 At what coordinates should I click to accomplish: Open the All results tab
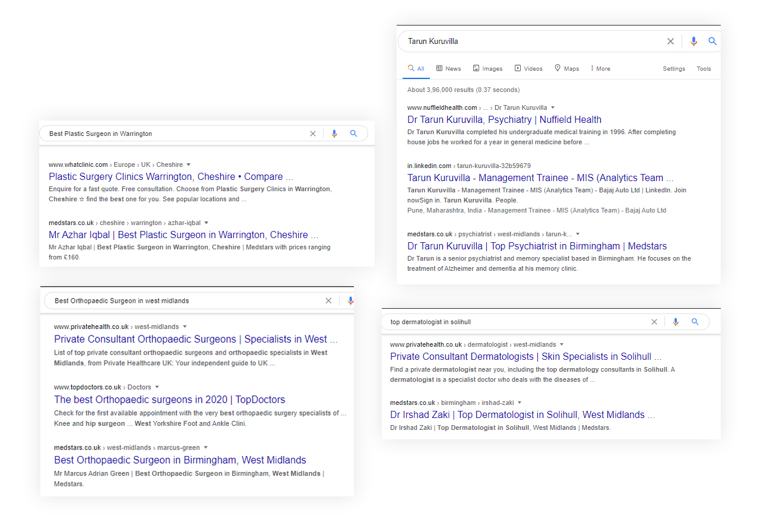[x=416, y=69]
